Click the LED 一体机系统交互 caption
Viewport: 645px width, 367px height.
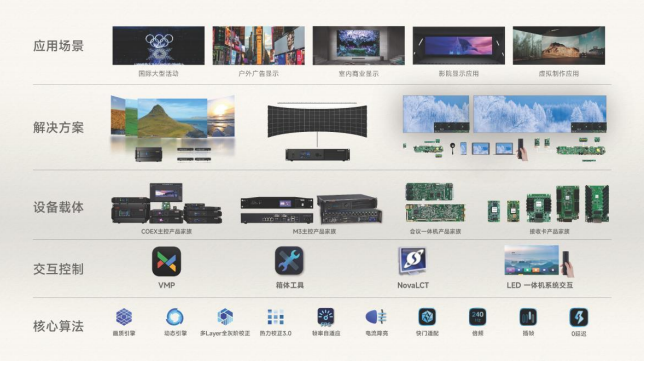pyautogui.click(x=540, y=285)
